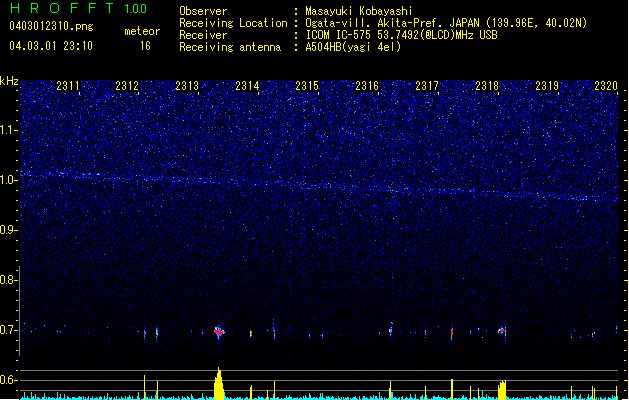
Task: Click the tallest yellow intensity peak after 2313
Action: [218, 383]
